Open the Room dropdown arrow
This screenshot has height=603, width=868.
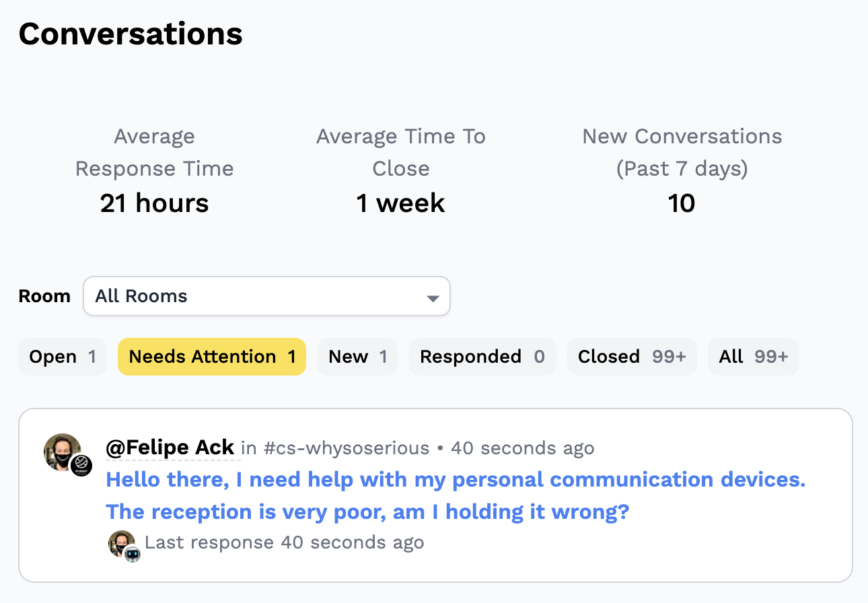(x=433, y=297)
